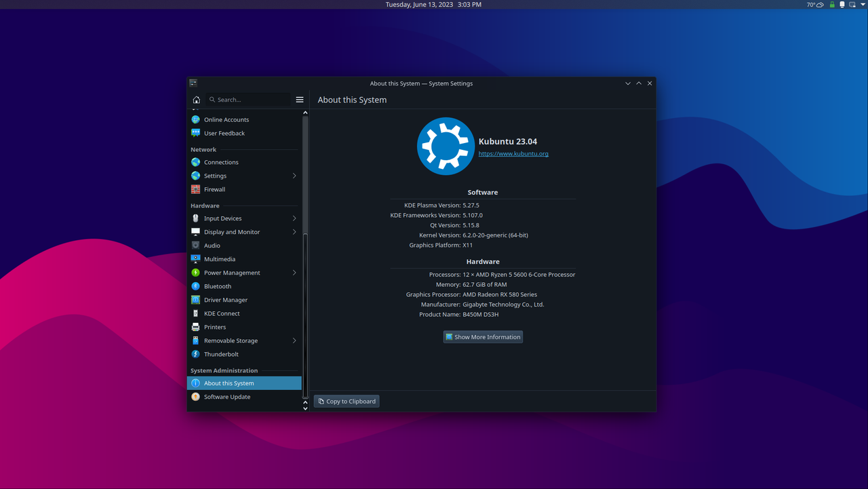
Task: Click the Kernel Version value text
Action: (x=495, y=235)
